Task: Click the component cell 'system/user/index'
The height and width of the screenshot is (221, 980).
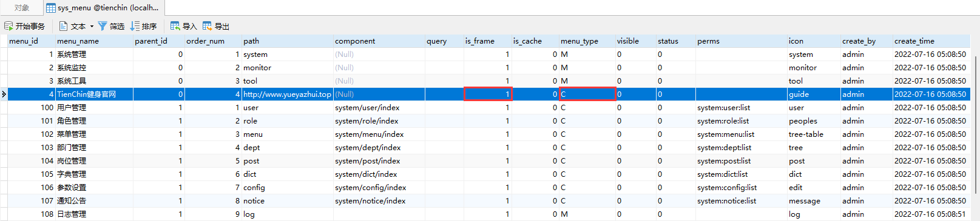Action: point(379,108)
